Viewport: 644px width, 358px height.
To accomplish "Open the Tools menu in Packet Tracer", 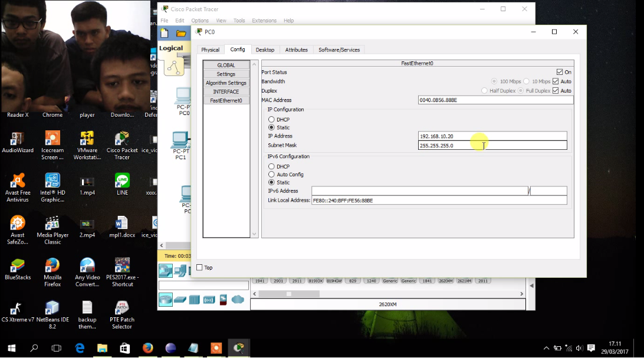I will (x=239, y=21).
